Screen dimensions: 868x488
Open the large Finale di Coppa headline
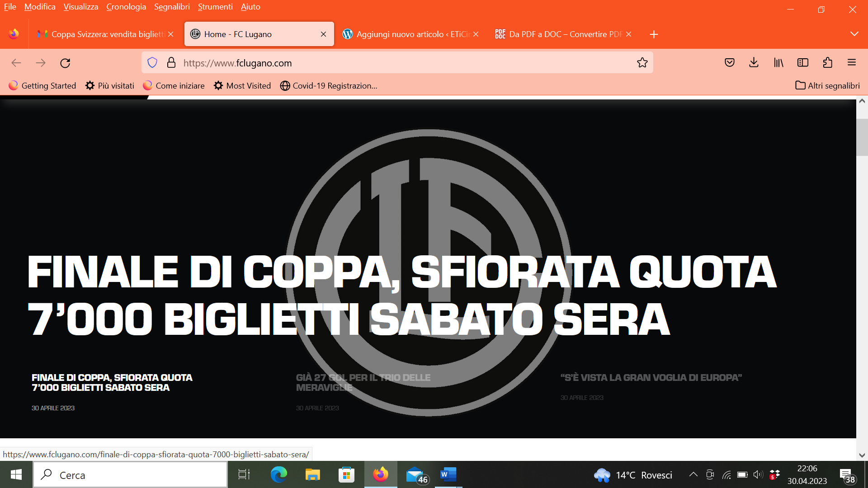click(401, 295)
